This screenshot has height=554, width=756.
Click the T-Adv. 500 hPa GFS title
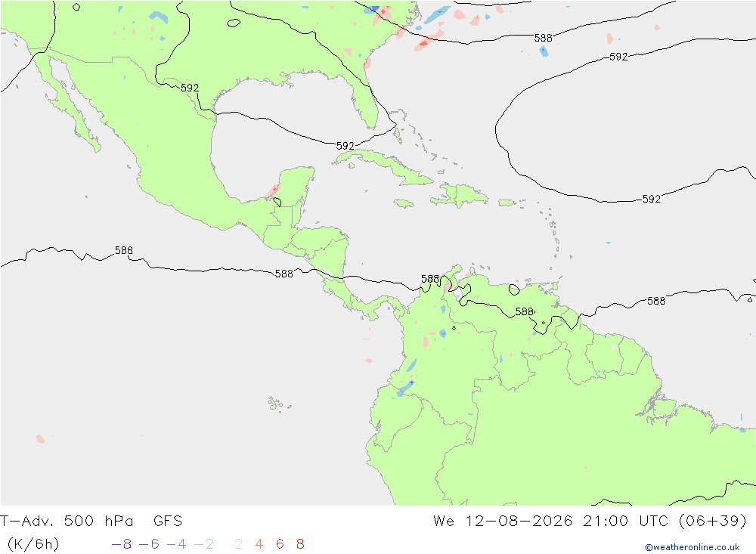pos(91,521)
